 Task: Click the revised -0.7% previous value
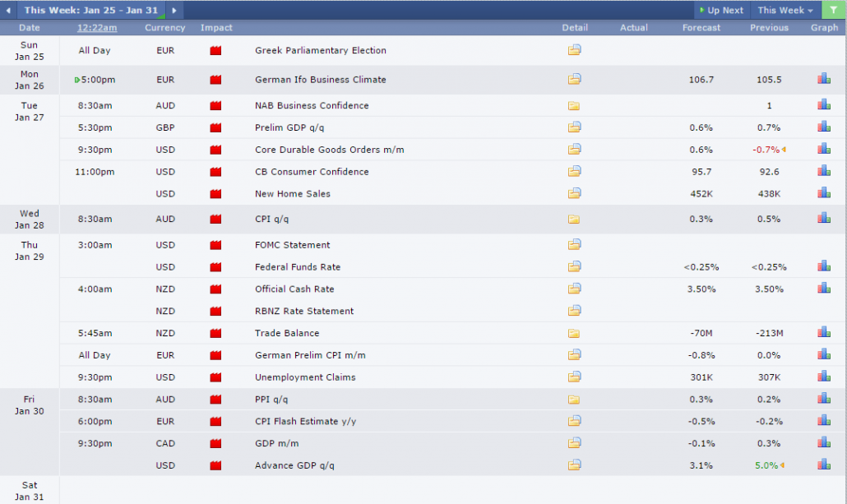[x=766, y=150]
